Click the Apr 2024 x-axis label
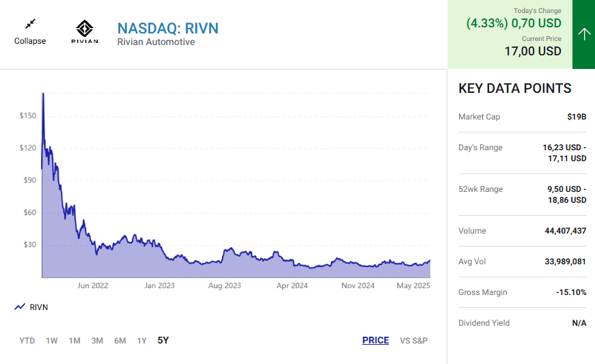Image resolution: width=595 pixels, height=364 pixels. tap(292, 285)
